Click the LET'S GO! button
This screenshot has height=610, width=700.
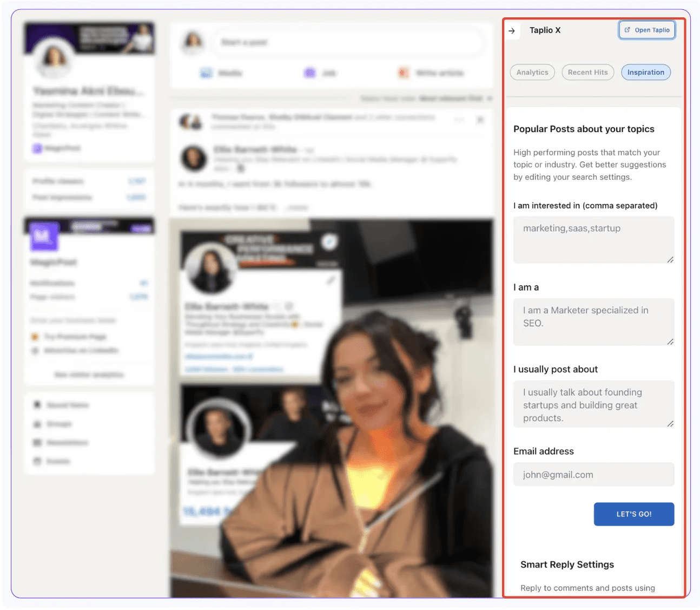pyautogui.click(x=634, y=514)
